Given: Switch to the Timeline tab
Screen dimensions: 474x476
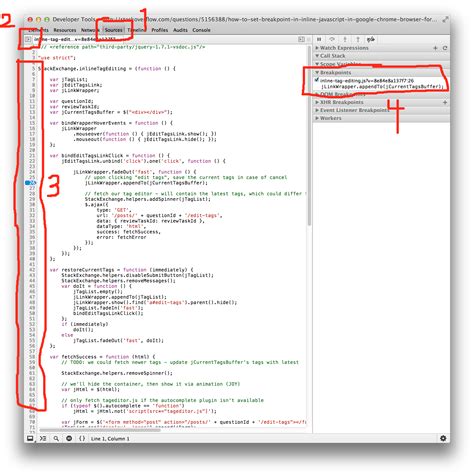Looking at the screenshot, I should [x=137, y=30].
